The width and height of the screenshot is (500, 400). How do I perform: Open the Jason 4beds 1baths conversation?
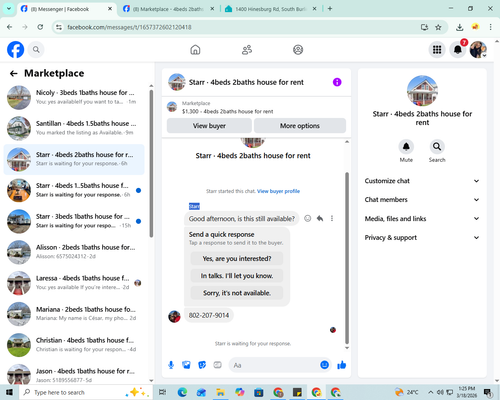[x=74, y=374]
